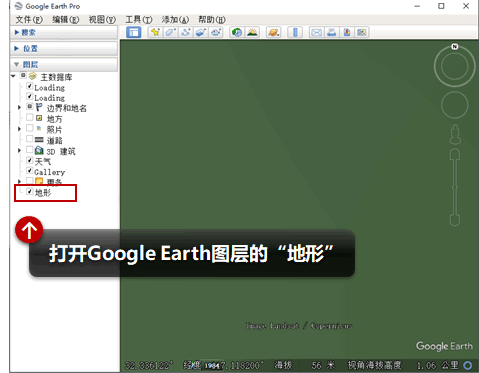
Task: Click the 3D 建筑 building icon
Action: pyautogui.click(x=39, y=150)
